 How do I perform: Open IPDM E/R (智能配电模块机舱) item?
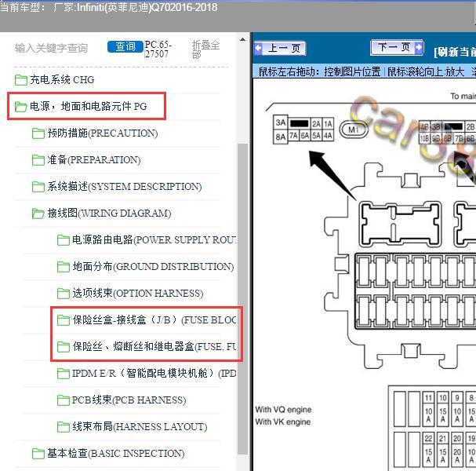tap(154, 374)
